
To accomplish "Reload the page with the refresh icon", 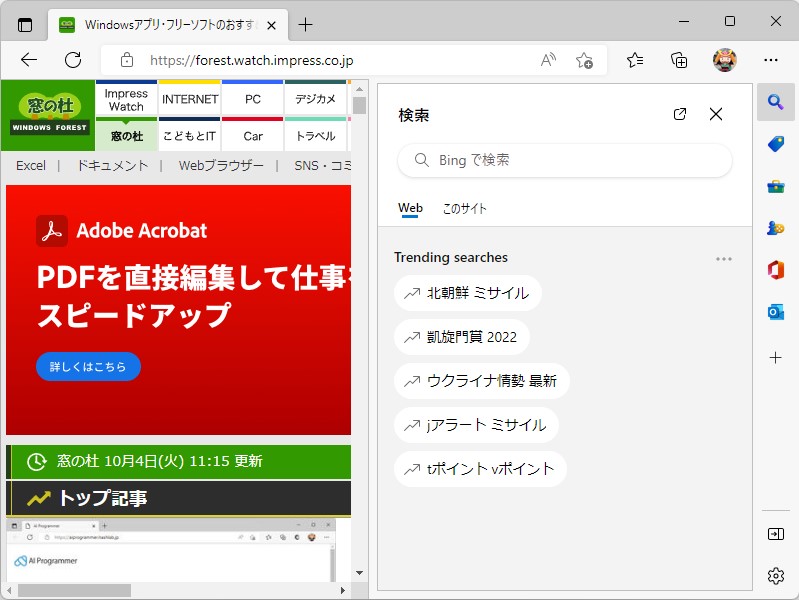I will [73, 60].
